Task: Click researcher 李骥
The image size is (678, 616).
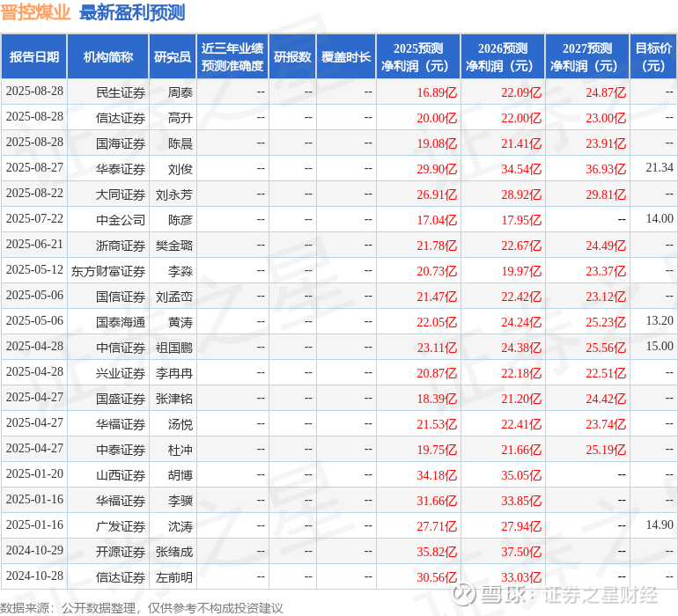Action: coord(181,501)
